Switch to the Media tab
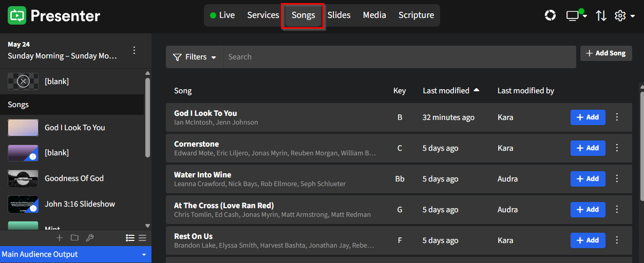The height and width of the screenshot is (263, 644). point(374,15)
